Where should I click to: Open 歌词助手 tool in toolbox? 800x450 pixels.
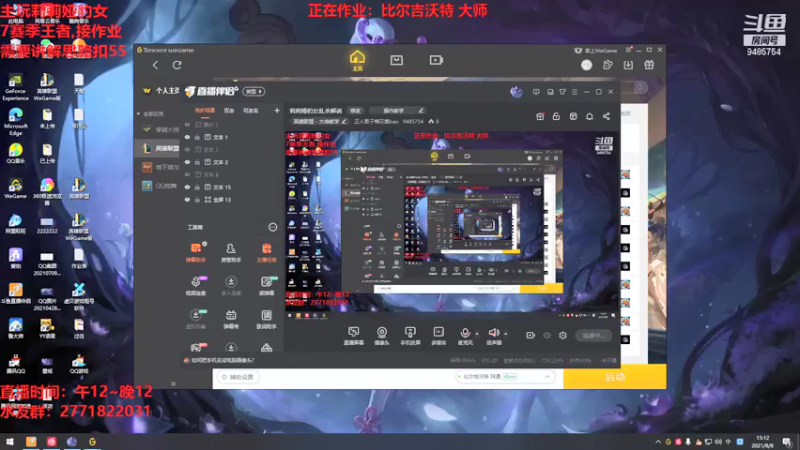[x=266, y=319]
